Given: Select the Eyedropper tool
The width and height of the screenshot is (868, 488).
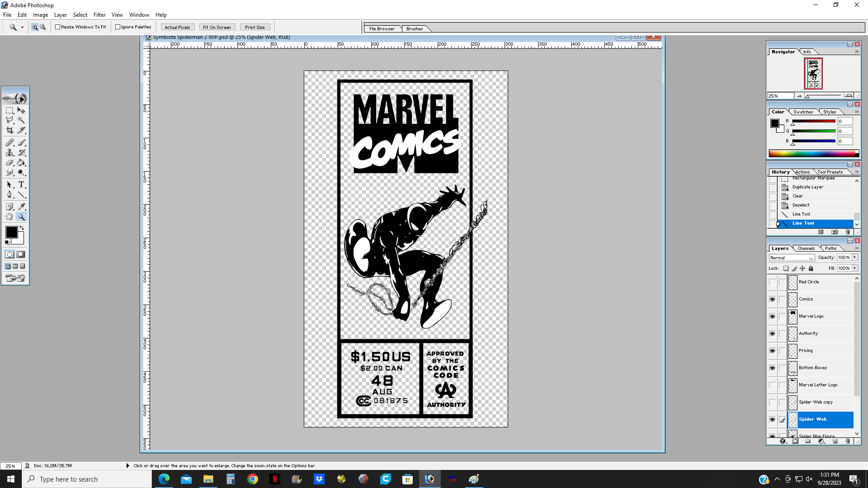Looking at the screenshot, I should click(21, 206).
